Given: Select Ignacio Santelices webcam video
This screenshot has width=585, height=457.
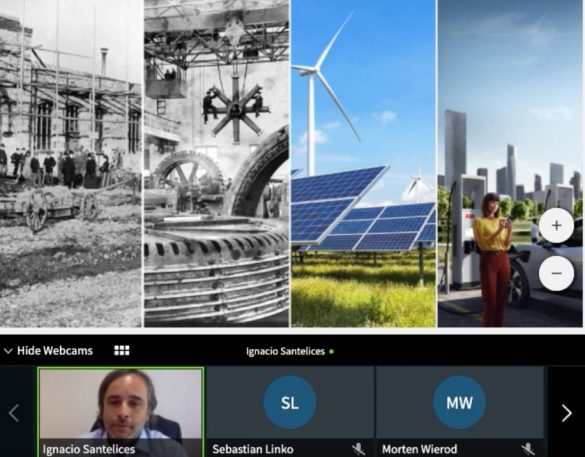Looking at the screenshot, I should 121,412.
